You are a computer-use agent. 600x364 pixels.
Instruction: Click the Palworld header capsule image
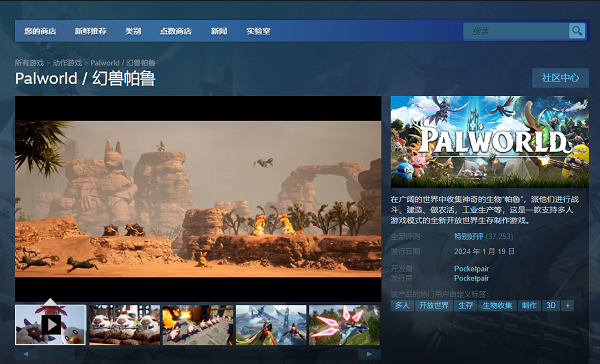point(490,142)
